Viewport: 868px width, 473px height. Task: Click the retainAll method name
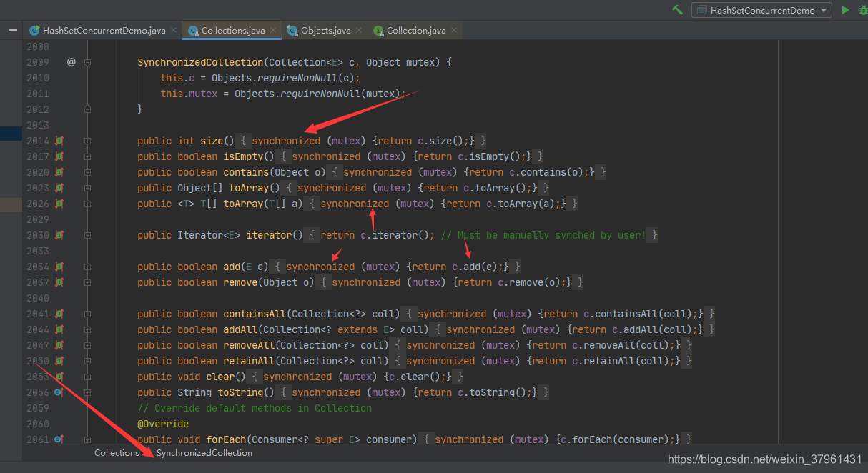249,361
